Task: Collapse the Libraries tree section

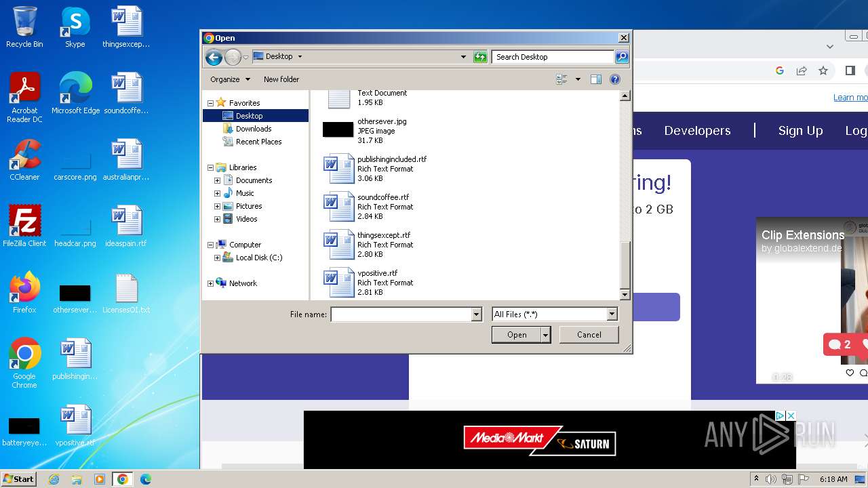Action: pyautogui.click(x=210, y=167)
